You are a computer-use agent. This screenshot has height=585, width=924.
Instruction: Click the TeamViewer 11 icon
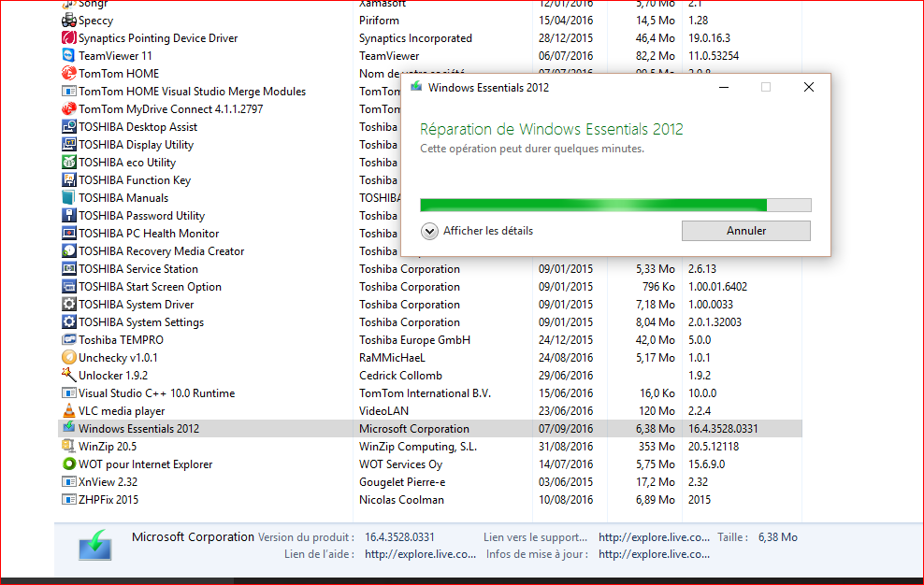(69, 56)
